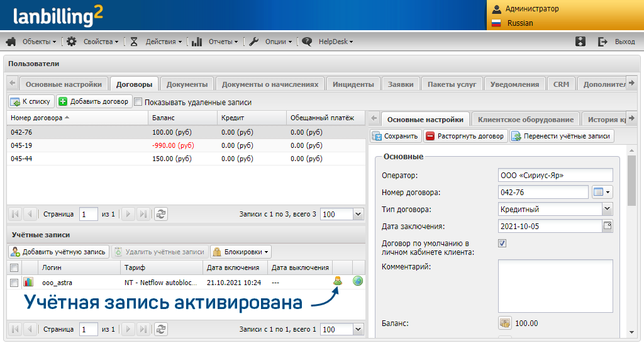Viewport: 644px width, 343px height.
Task: Open the contract number template button
Action: tap(602, 192)
